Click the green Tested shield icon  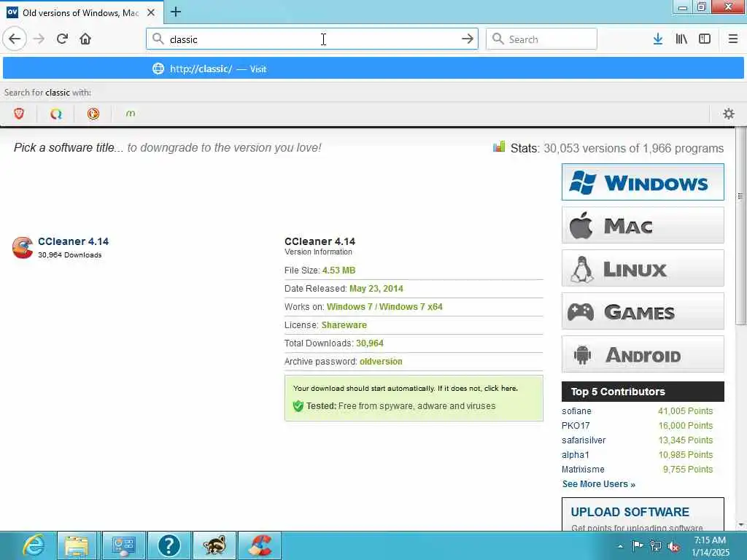click(298, 405)
